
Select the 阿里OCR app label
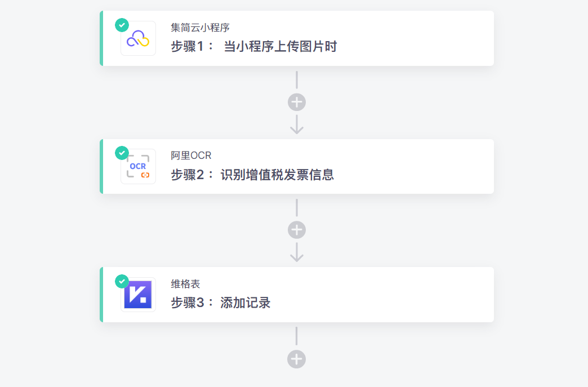(x=191, y=155)
